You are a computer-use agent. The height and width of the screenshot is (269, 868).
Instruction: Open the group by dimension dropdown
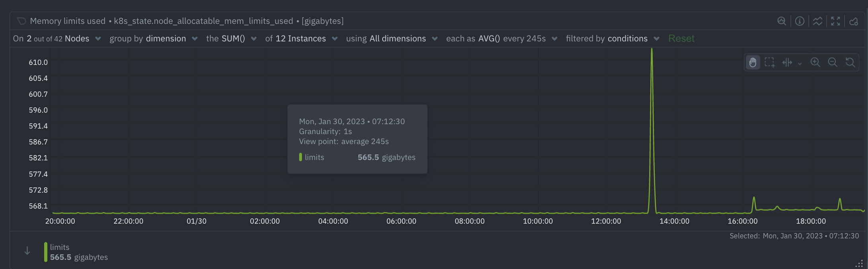[154, 39]
